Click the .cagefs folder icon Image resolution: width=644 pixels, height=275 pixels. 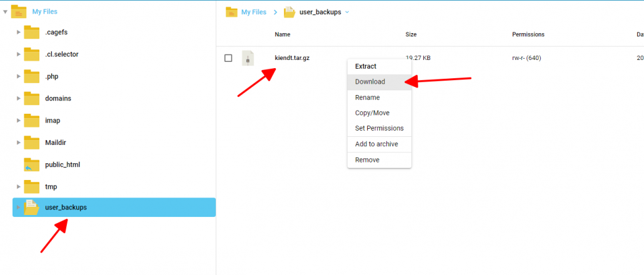pos(32,32)
